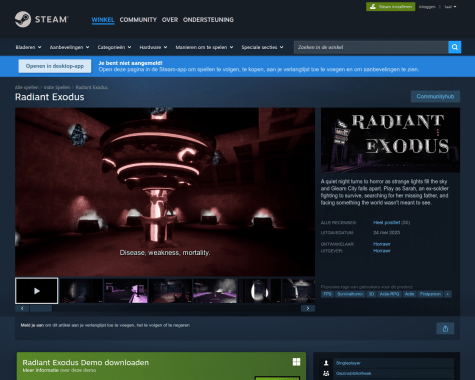The width and height of the screenshot is (475, 380).
Task: Select the Survivalhorror tag
Action: click(x=350, y=294)
